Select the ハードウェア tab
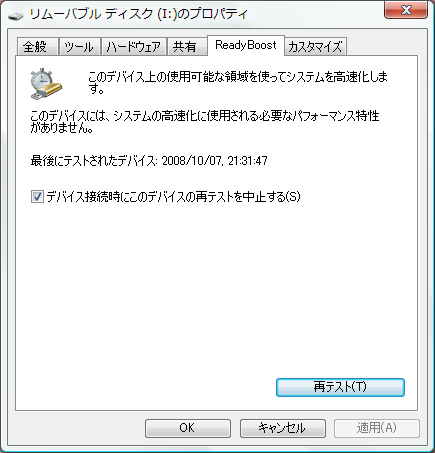This screenshot has width=435, height=453. coord(133,46)
